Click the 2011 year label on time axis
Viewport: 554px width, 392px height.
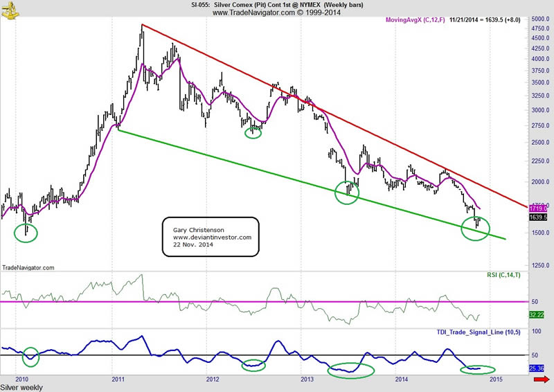(x=118, y=380)
